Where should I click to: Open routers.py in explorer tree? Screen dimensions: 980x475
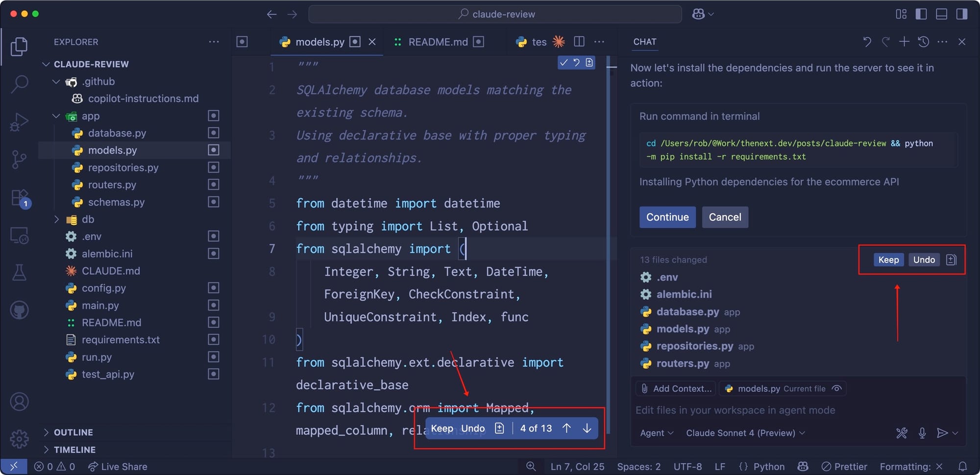click(112, 185)
